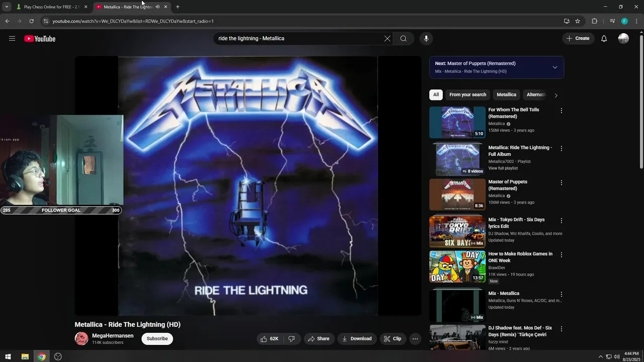Open the taskbar clock showing 4:44 PM
Image resolution: width=644 pixels, height=362 pixels.
click(631, 357)
